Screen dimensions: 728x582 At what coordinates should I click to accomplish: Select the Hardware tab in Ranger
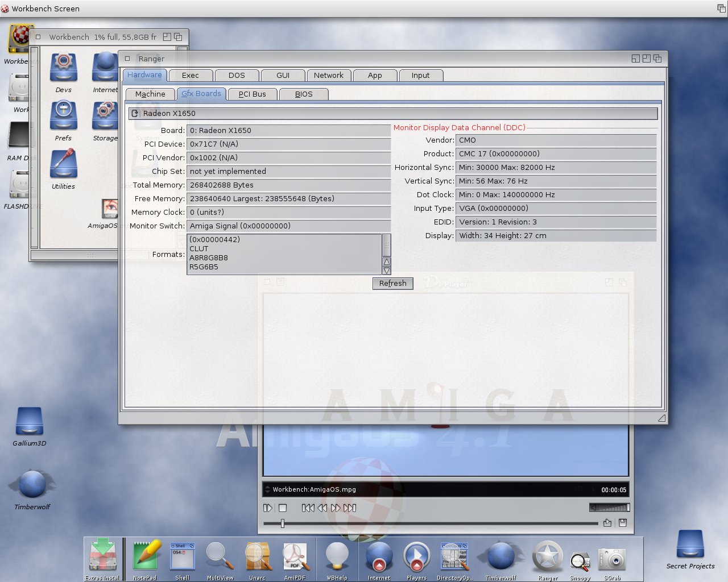pos(144,74)
